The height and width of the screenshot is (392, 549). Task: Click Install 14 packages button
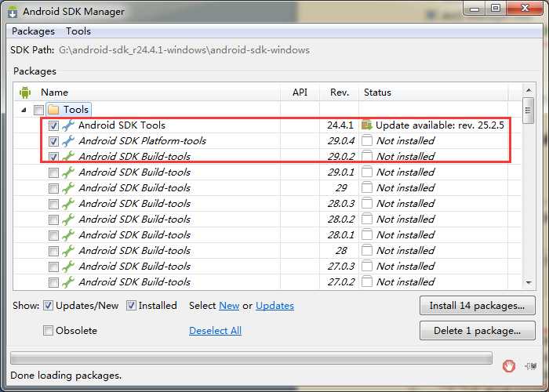pos(477,306)
